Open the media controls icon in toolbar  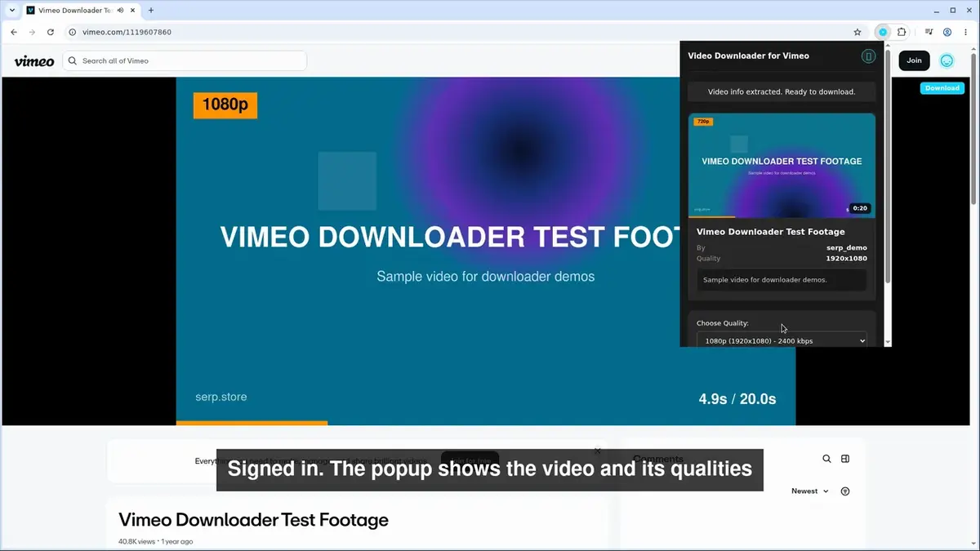tap(929, 32)
